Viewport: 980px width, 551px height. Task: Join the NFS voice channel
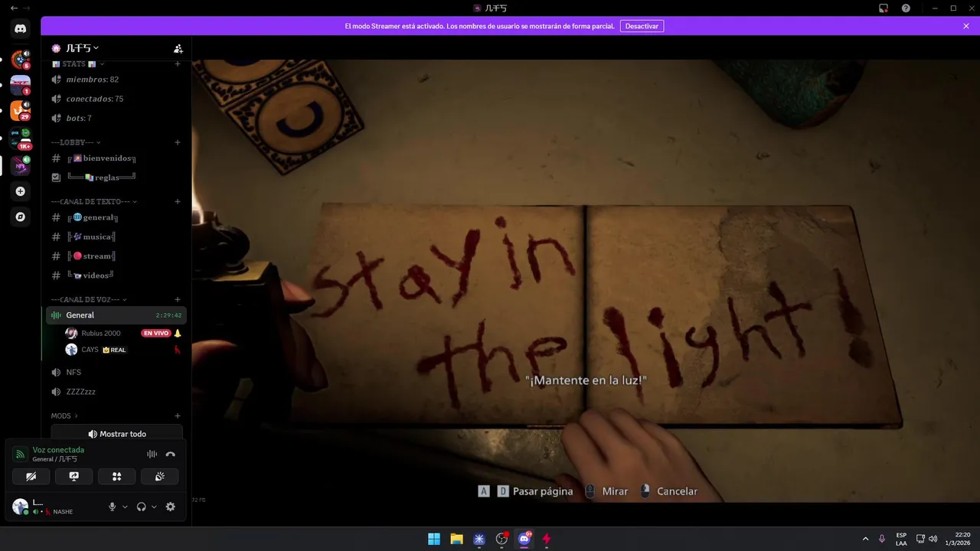[x=115, y=372]
